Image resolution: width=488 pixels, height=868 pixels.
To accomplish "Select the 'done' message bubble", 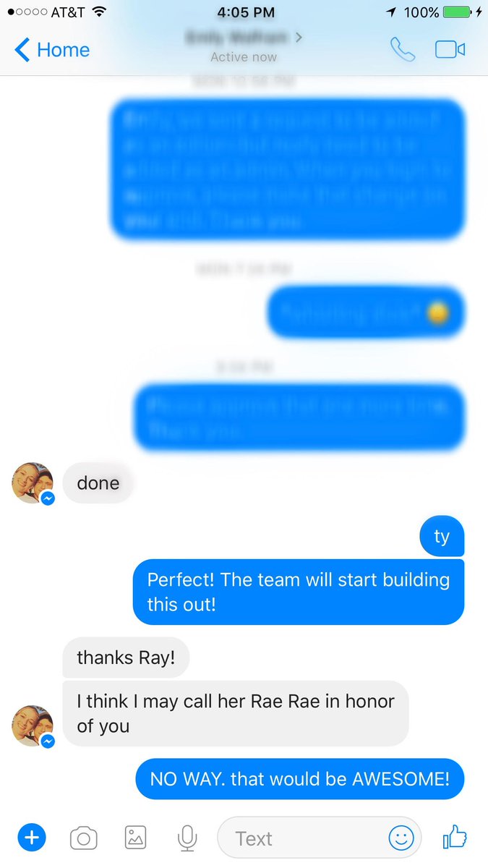I will click(98, 482).
